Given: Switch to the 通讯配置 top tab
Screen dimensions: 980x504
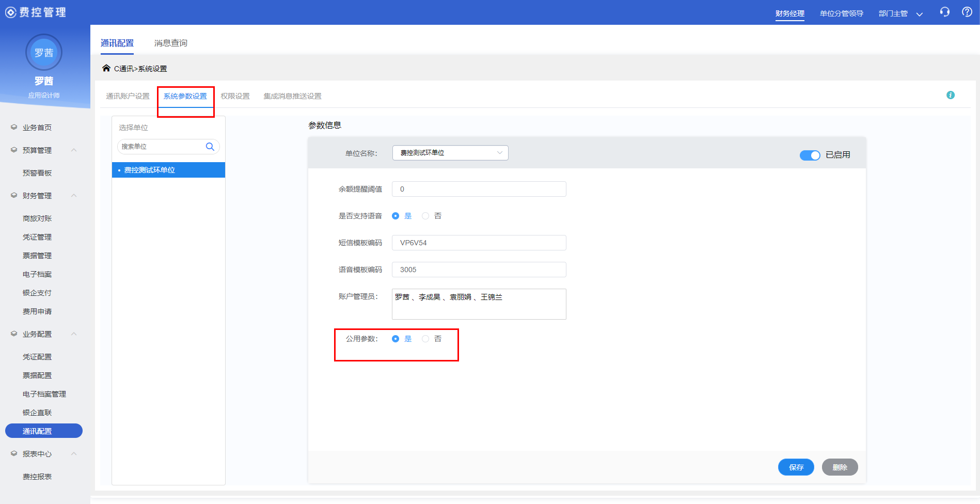Looking at the screenshot, I should point(117,43).
